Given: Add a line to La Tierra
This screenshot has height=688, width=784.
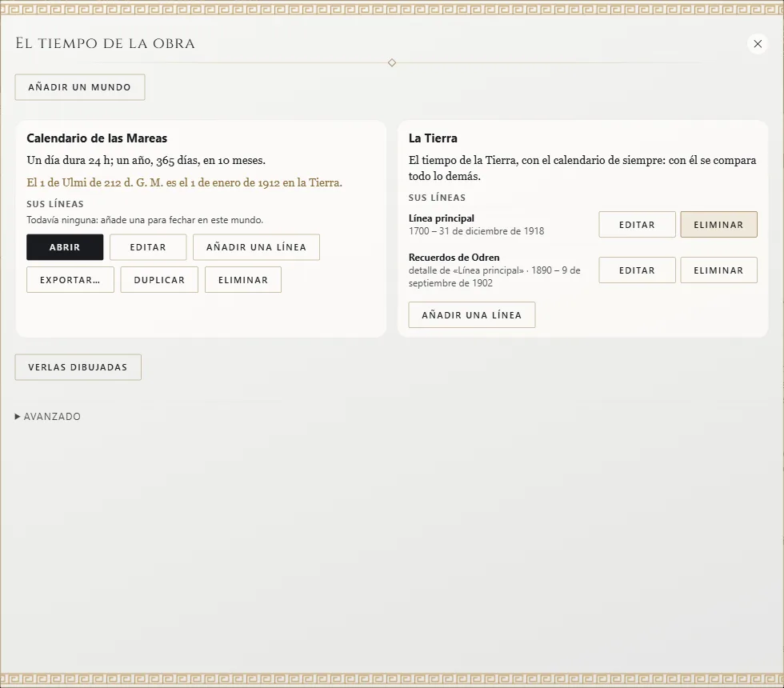Looking at the screenshot, I should coord(471,315).
